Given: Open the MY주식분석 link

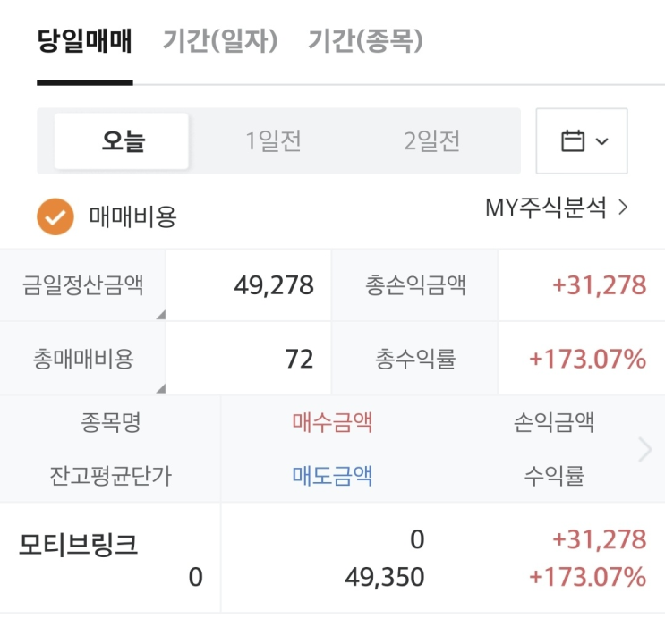Looking at the screenshot, I should 557,208.
